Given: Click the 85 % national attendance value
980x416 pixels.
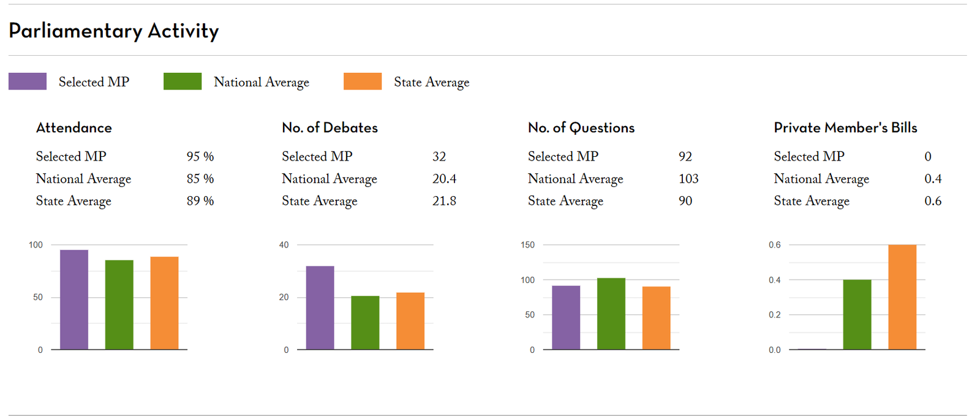Looking at the screenshot, I should pyautogui.click(x=200, y=178).
